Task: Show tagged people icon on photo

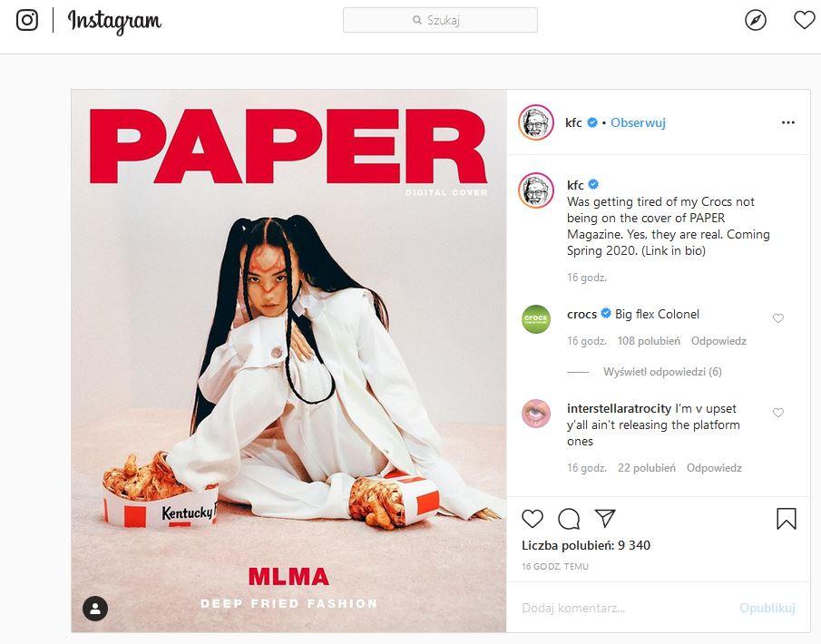Action: tap(95, 609)
